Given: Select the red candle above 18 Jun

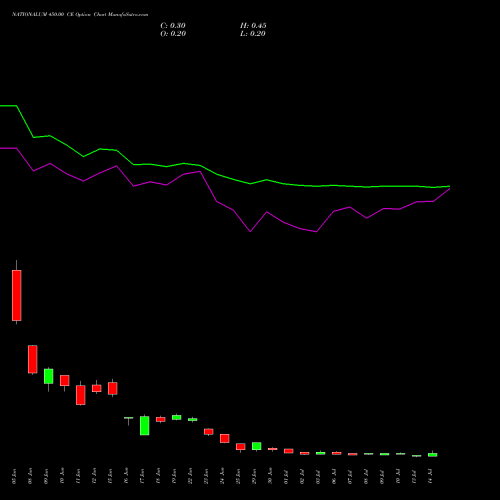Looking at the screenshot, I should 161,420.
